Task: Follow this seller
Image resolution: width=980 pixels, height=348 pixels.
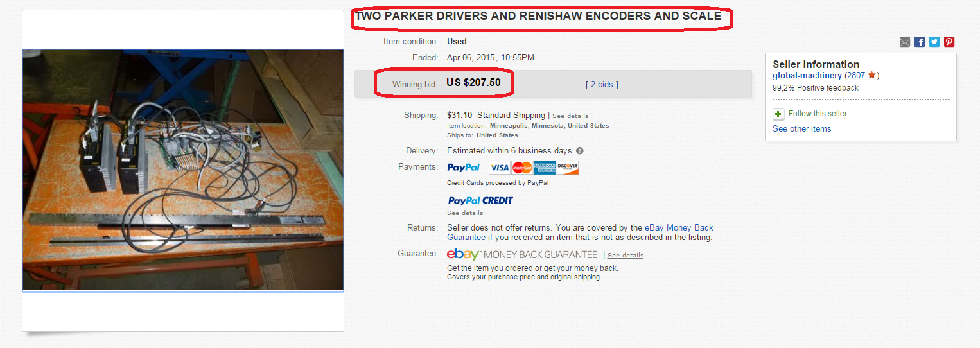Action: (x=818, y=114)
